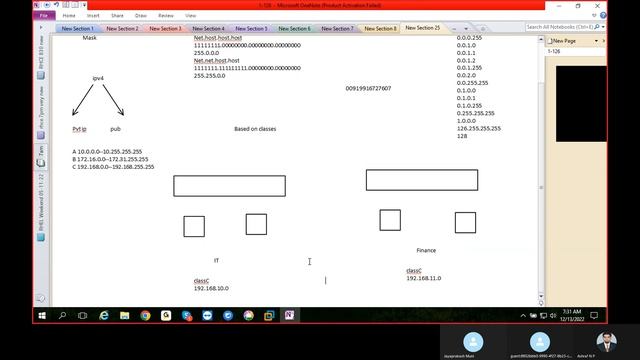Click the Quick Notes icon at sidebar bottom
The width and height of the screenshot is (640, 360).
[x=41, y=298]
